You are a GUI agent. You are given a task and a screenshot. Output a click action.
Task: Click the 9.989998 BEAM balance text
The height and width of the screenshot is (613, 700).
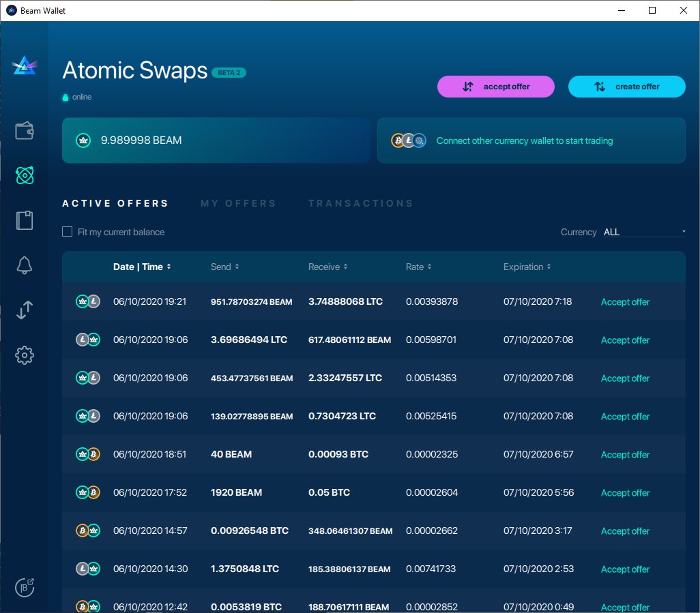141,140
